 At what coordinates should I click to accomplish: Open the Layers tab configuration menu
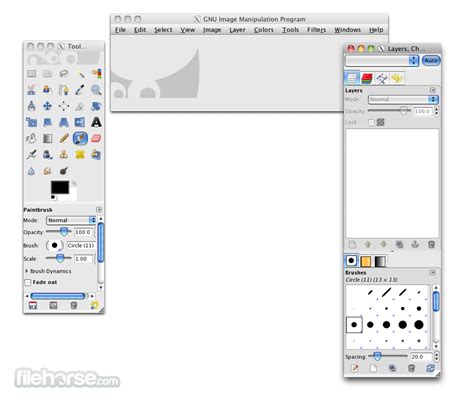click(433, 90)
